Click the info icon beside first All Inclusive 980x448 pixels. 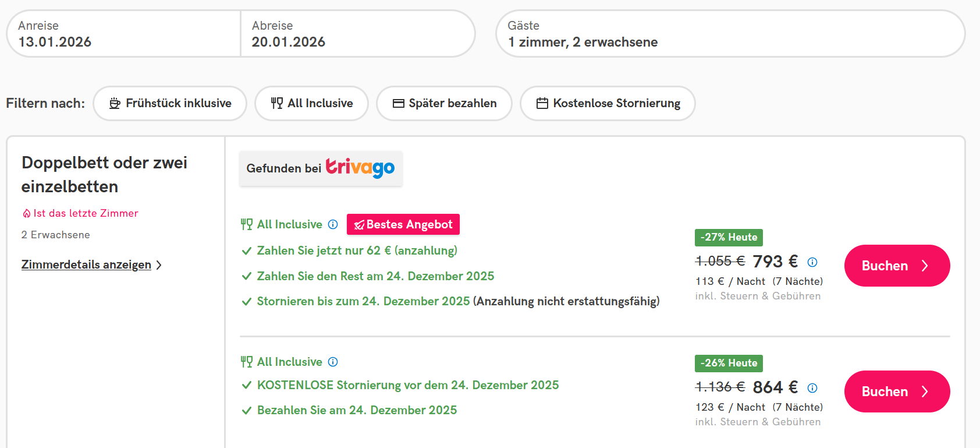333,224
